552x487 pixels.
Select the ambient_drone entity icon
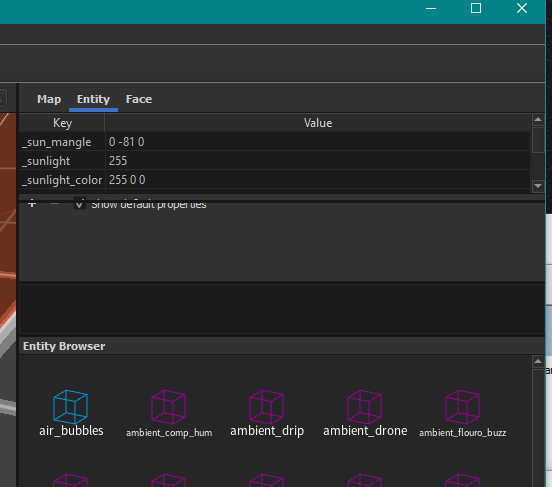click(x=365, y=407)
